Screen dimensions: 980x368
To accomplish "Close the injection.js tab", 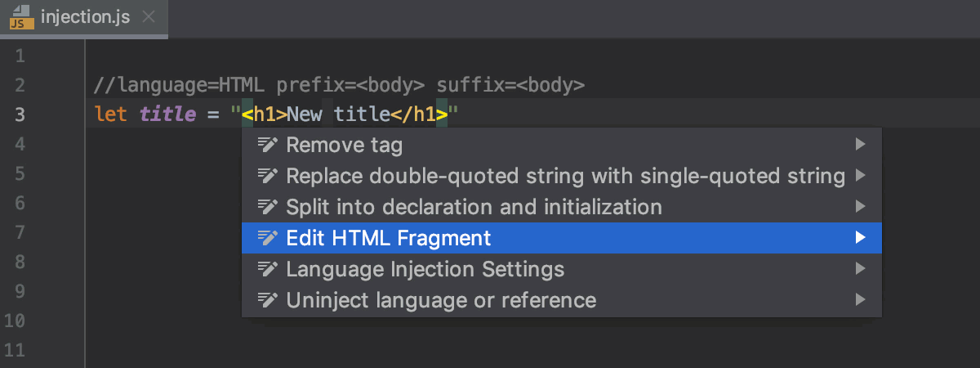I will (x=147, y=18).
